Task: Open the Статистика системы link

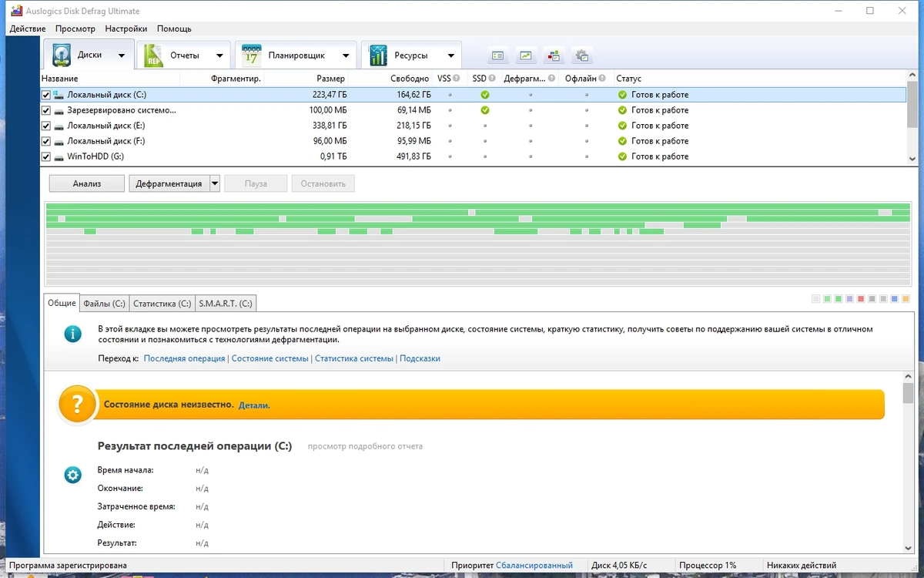Action: point(354,358)
